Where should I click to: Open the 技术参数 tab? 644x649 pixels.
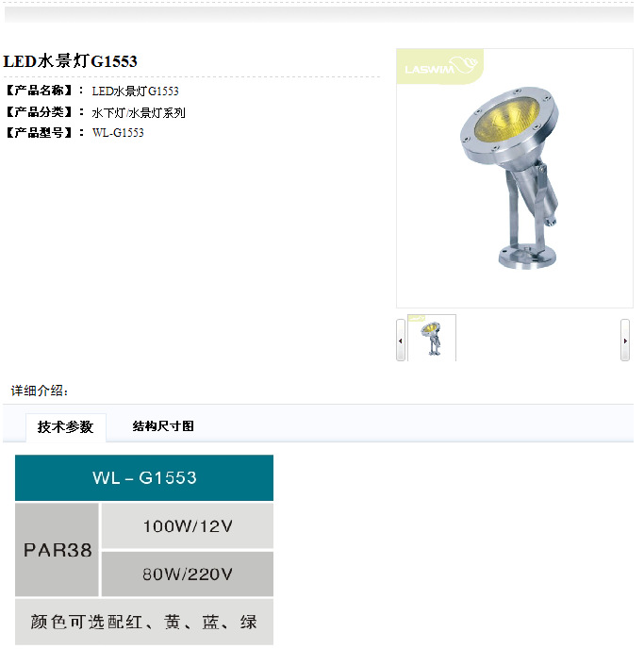(x=66, y=426)
